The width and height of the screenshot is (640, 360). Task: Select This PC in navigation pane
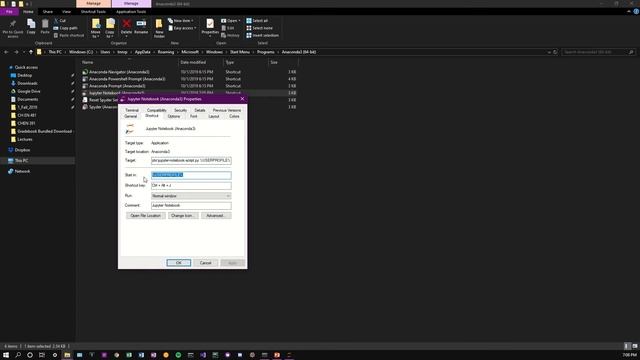tap(21, 161)
